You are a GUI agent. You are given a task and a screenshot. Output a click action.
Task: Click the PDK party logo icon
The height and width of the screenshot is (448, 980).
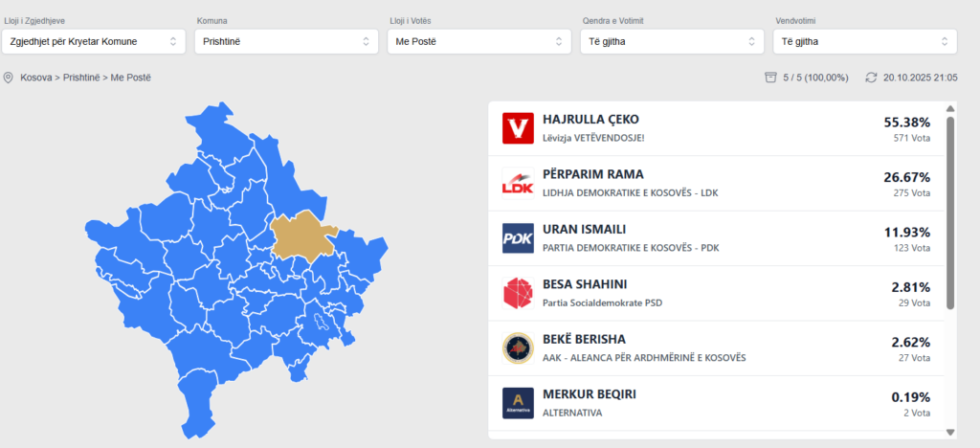(x=518, y=238)
